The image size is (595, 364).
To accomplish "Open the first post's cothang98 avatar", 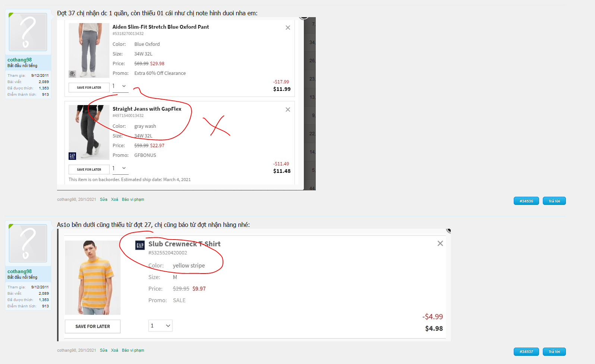I will point(28,32).
